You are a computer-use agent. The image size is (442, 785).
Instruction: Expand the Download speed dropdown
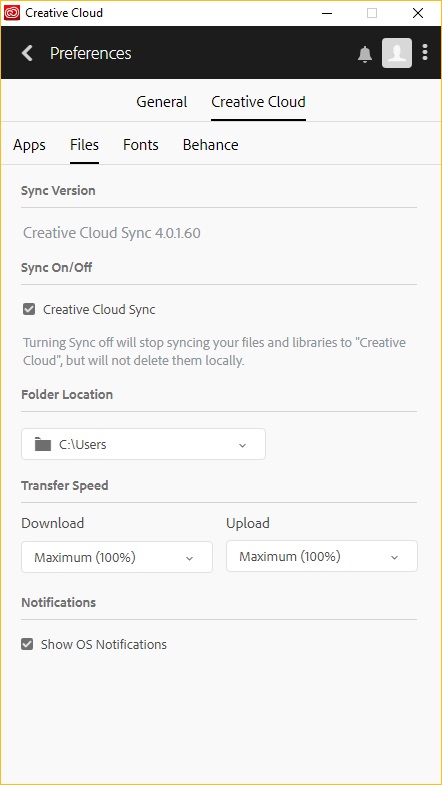pos(117,557)
